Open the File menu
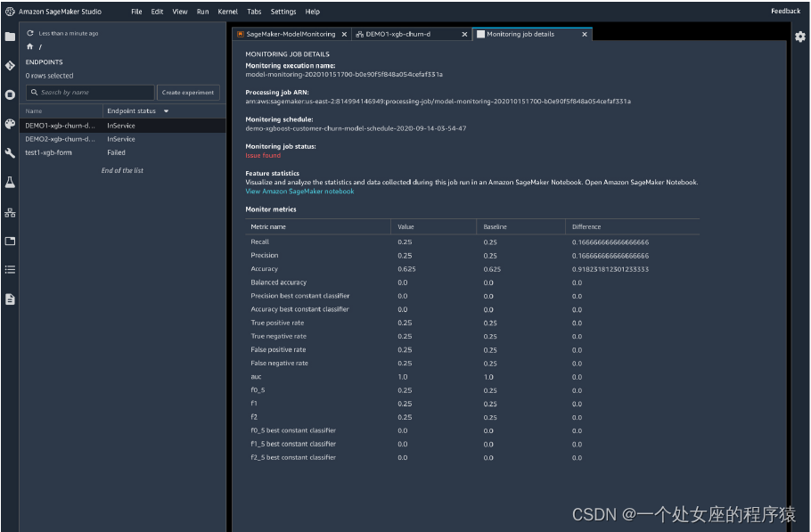811x532 pixels. (x=136, y=12)
